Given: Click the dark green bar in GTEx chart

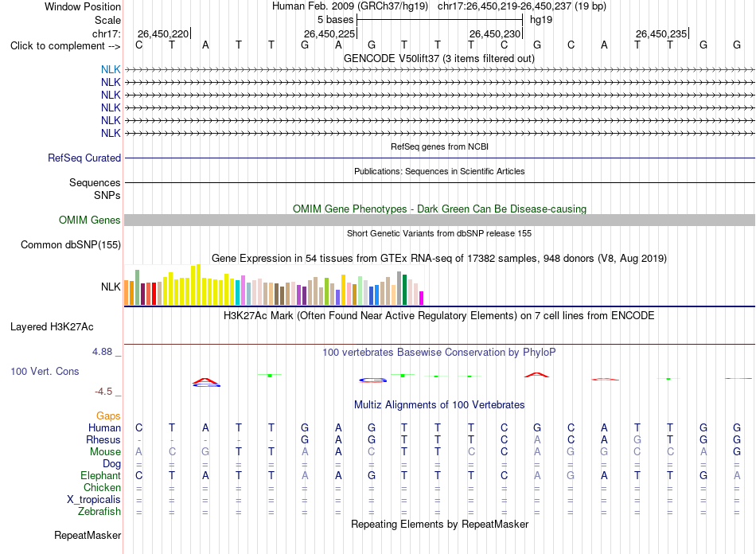Looking at the screenshot, I should 404,289.
